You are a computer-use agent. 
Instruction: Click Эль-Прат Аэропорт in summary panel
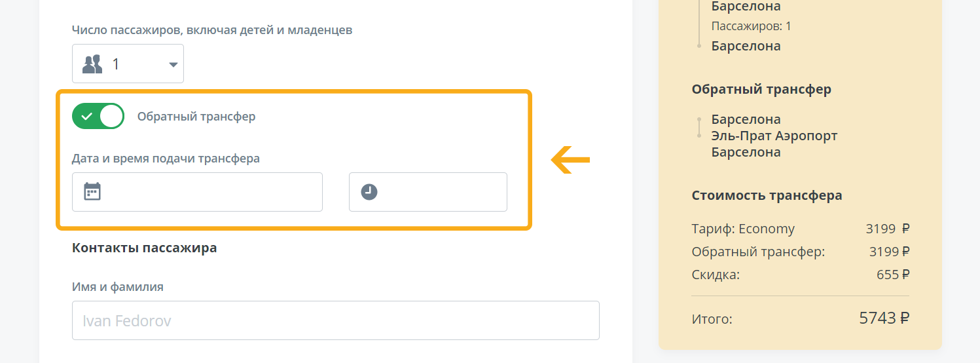pyautogui.click(x=774, y=136)
